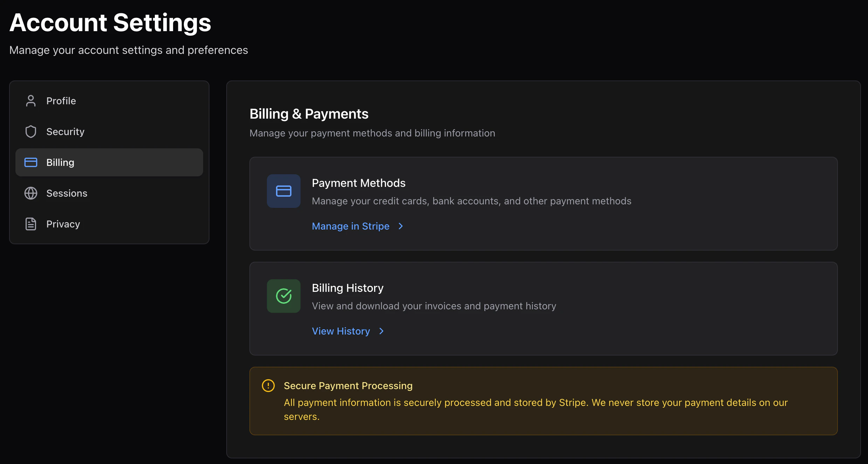Click 'Manage your credit cards, bank accounts' description
Image resolution: width=868 pixels, height=464 pixels.
(x=471, y=201)
